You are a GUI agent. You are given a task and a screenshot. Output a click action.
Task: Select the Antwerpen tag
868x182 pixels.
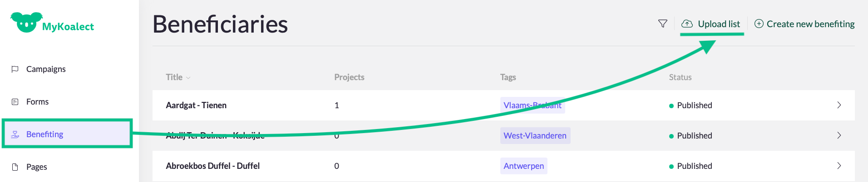point(523,166)
